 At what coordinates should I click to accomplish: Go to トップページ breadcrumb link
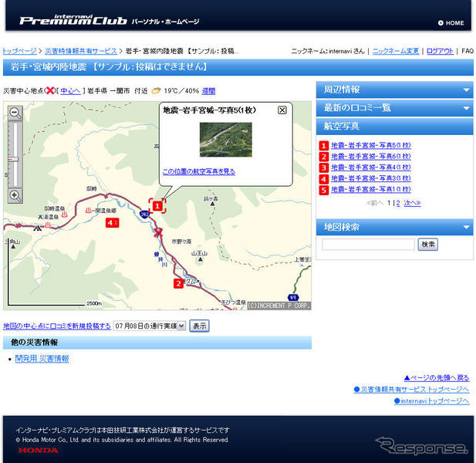(x=20, y=51)
